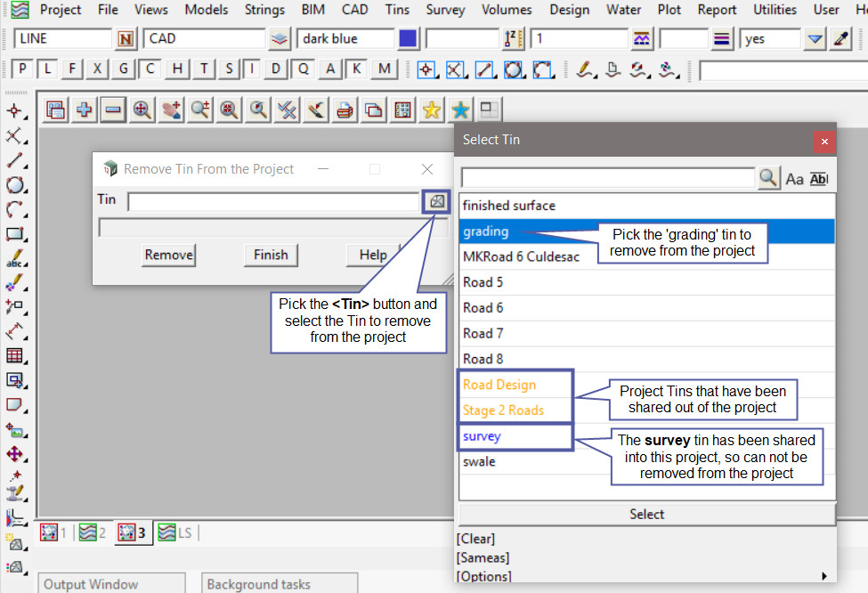868x593 pixels.
Task: Select the rectangle tool in left toolbar
Action: [x=15, y=234]
